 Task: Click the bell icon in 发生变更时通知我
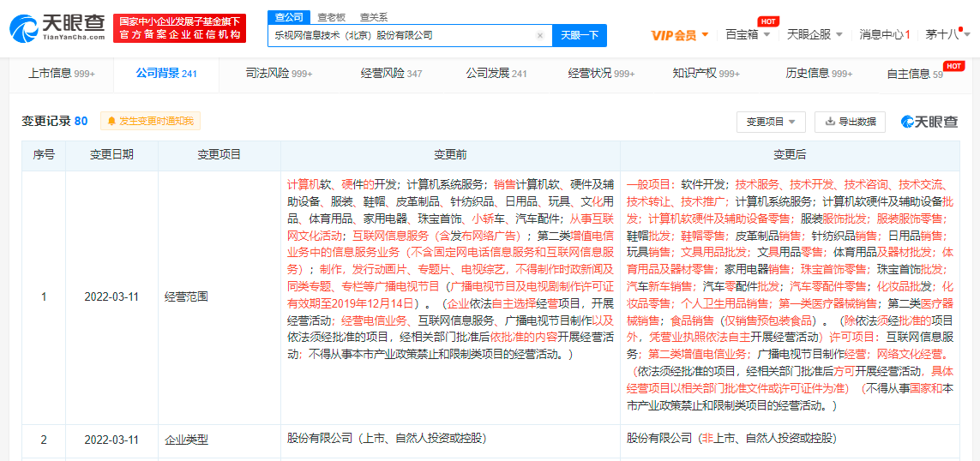point(111,121)
